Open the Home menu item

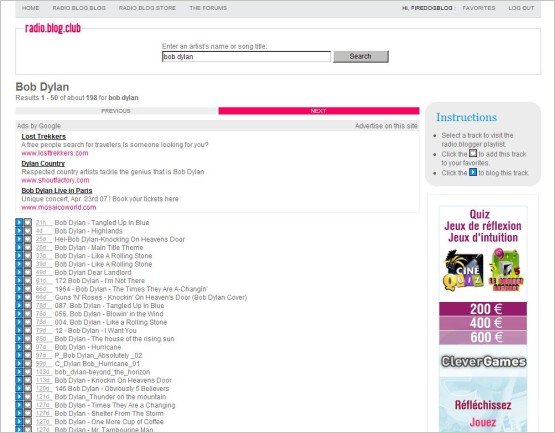pyautogui.click(x=30, y=8)
